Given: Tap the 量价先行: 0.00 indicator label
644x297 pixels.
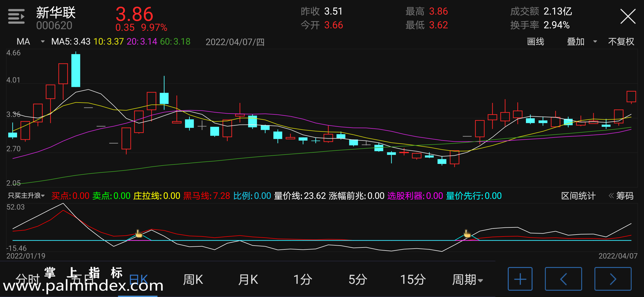Looking at the screenshot, I should coord(474,196).
